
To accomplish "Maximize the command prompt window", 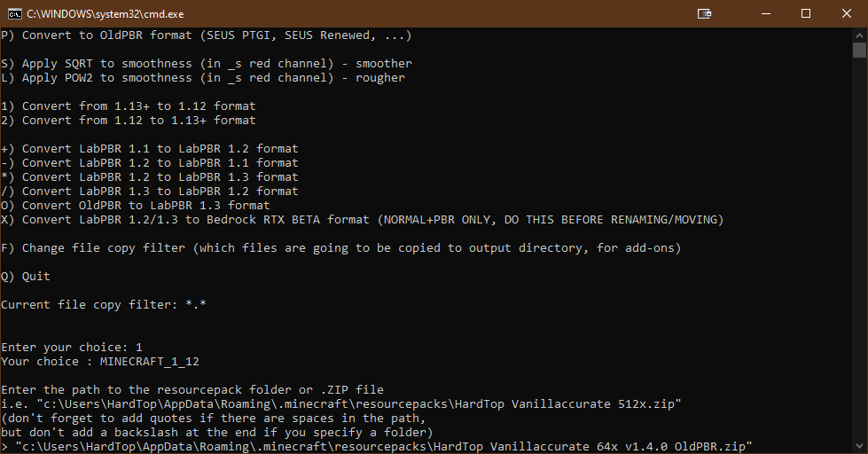I will coord(806,13).
